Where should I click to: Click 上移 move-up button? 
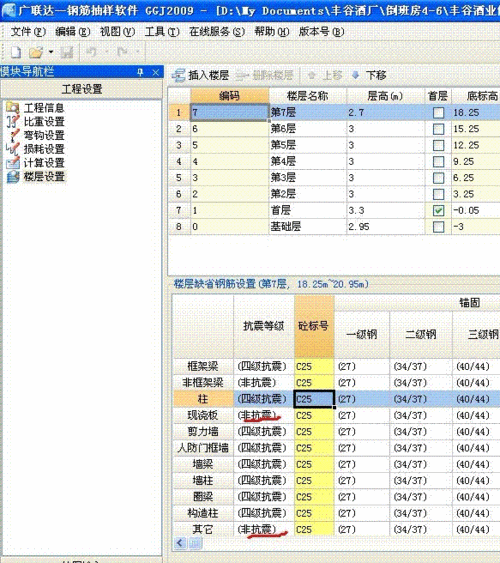click(x=325, y=75)
